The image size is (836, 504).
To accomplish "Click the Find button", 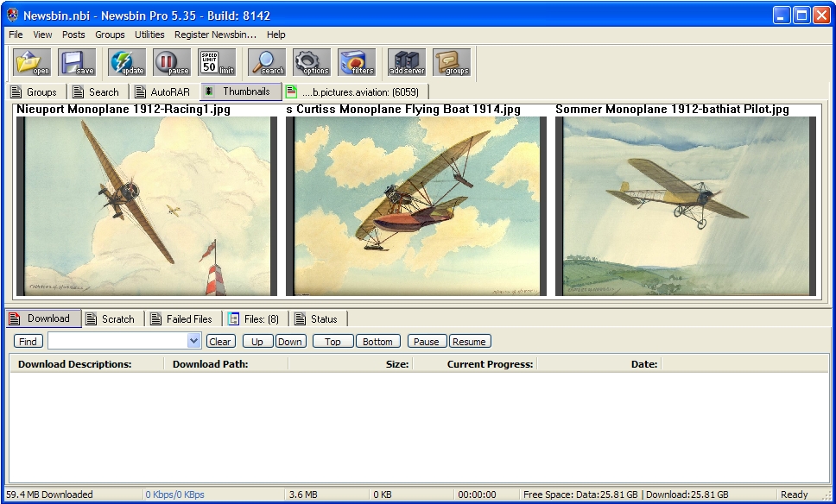I will coord(28,342).
